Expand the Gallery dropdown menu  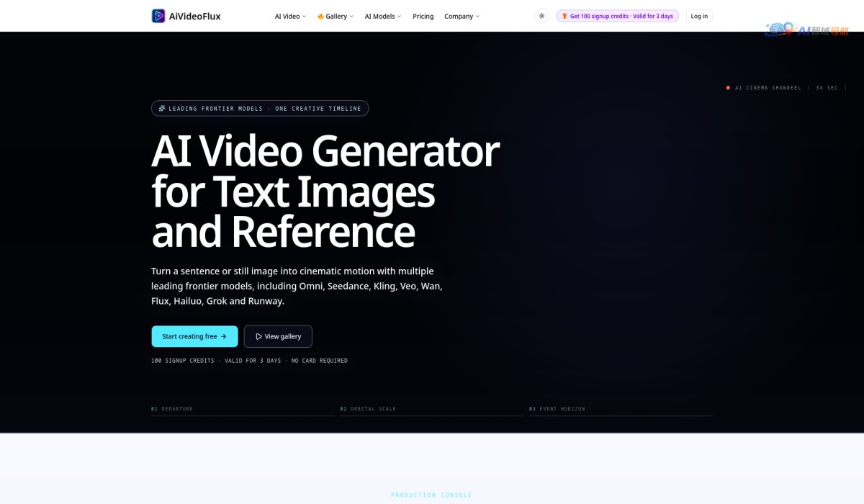tap(336, 16)
